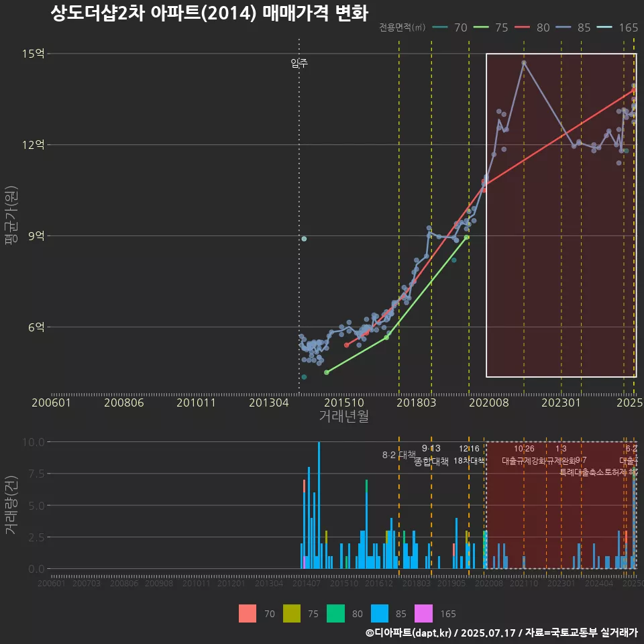
Task: Click the 0.0 volume axis label
Action: (x=36, y=570)
